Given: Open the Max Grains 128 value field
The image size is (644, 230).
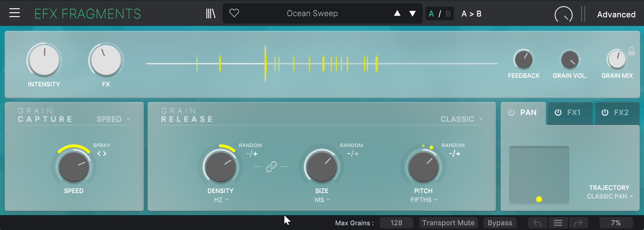Looking at the screenshot, I should click(396, 223).
